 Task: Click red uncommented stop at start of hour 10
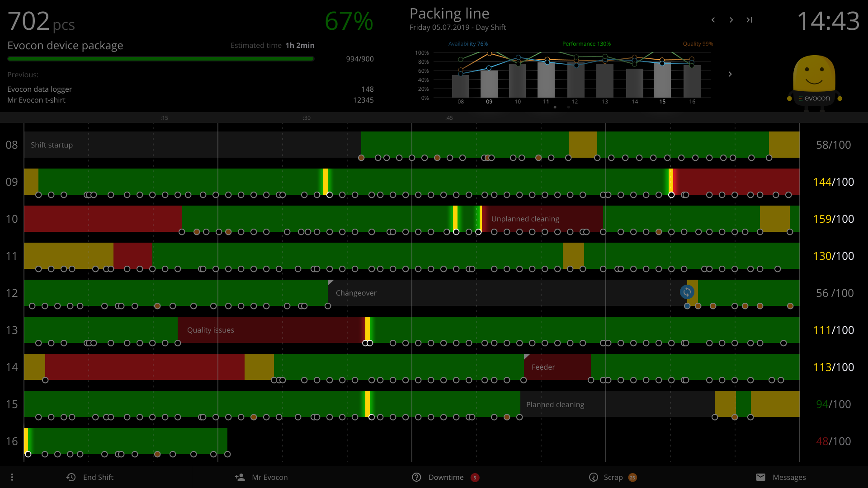click(103, 219)
